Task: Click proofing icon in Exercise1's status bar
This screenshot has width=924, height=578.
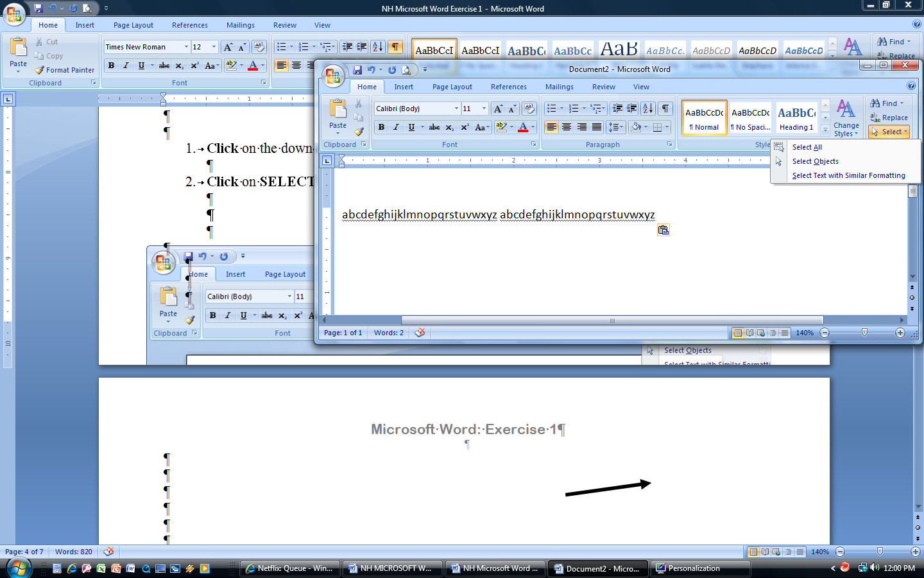Action: [109, 552]
